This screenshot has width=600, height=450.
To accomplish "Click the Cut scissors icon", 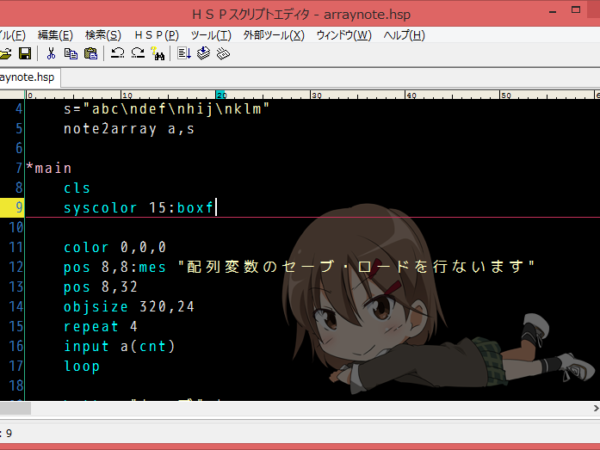I will [x=51, y=54].
